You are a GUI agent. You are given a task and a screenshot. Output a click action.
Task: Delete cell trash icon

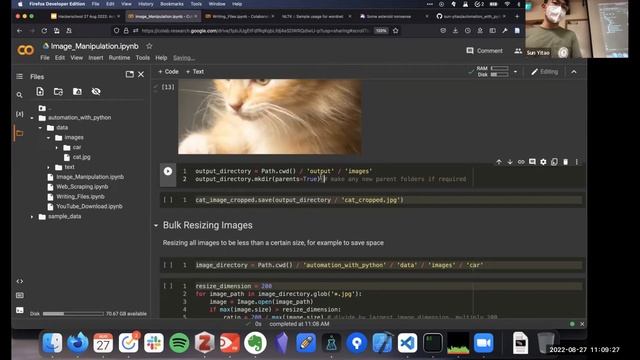pos(565,162)
